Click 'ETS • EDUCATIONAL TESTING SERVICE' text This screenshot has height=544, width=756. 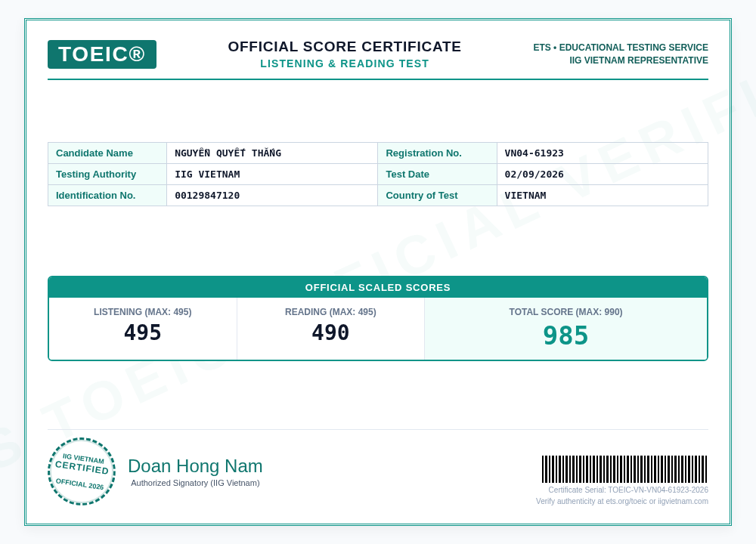pos(621,47)
